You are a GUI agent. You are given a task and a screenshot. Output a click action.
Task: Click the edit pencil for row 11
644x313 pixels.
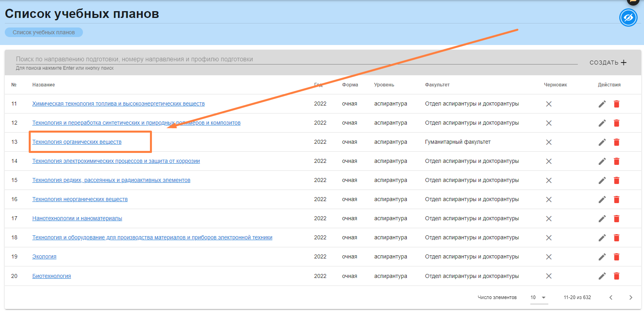coord(602,104)
